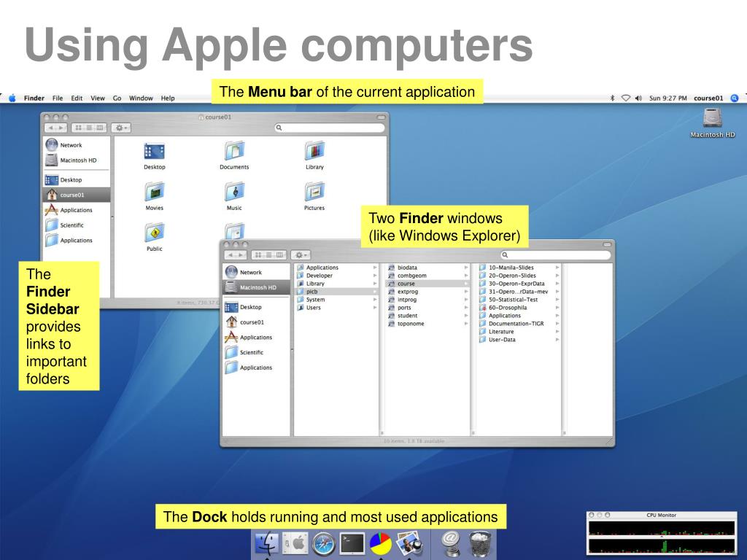Expand the System folder arrow in column view
Screen dimensions: 747x560
375,300
